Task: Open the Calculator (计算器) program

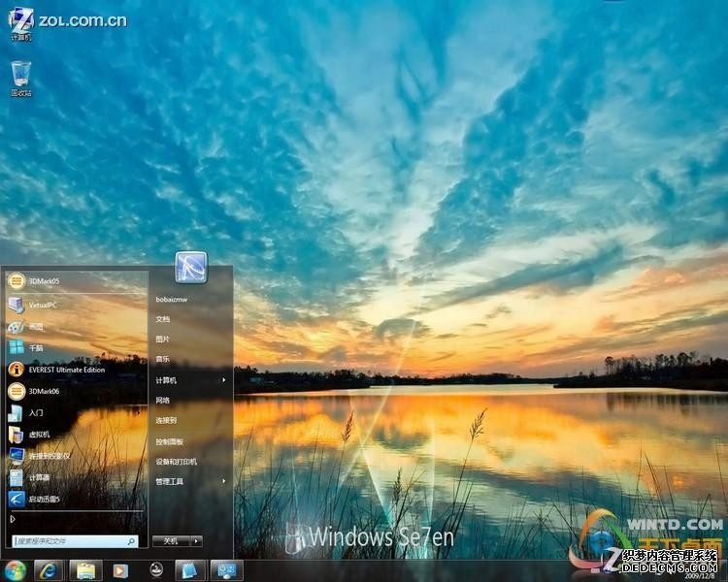Action: (x=39, y=477)
